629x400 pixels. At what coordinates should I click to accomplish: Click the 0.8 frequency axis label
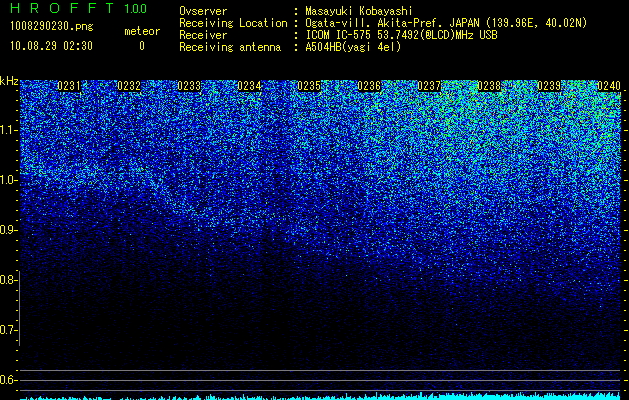point(9,280)
